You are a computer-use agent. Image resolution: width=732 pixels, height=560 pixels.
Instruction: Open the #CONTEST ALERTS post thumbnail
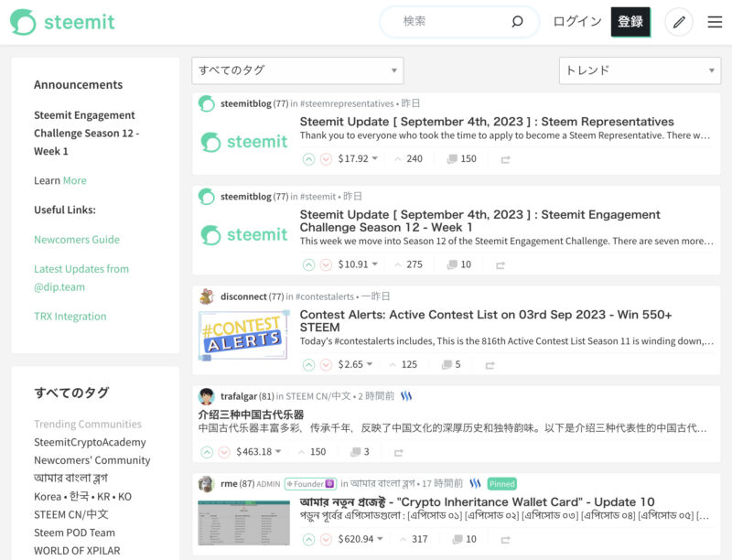[x=243, y=336]
